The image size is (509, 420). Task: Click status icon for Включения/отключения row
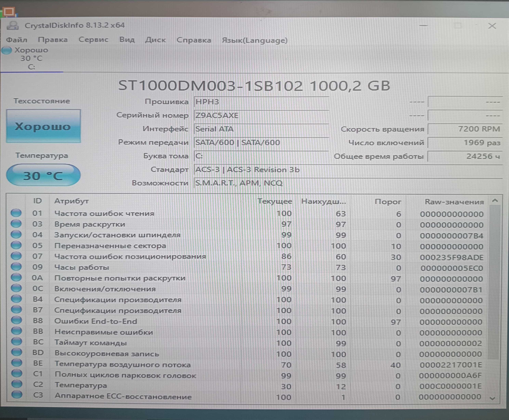pos(16,288)
